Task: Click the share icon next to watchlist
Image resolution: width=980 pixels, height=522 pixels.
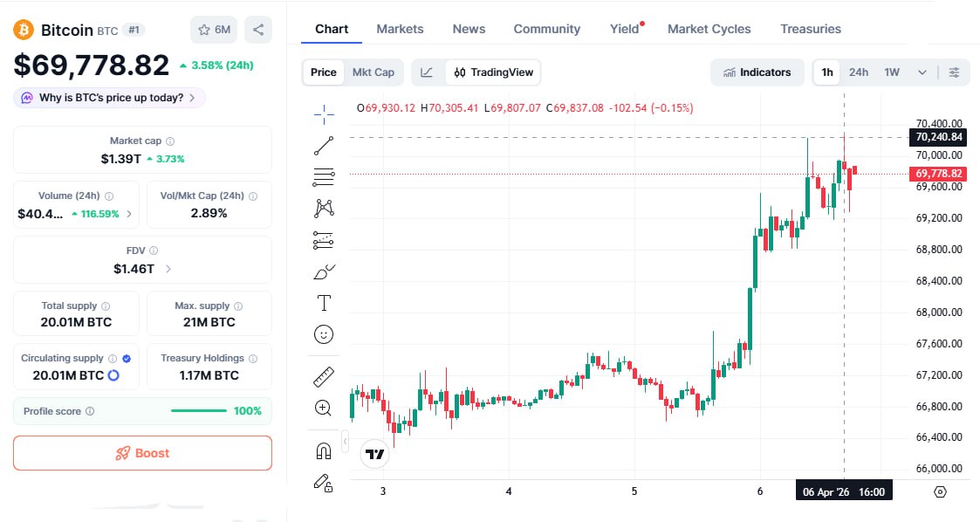Action: (x=258, y=30)
